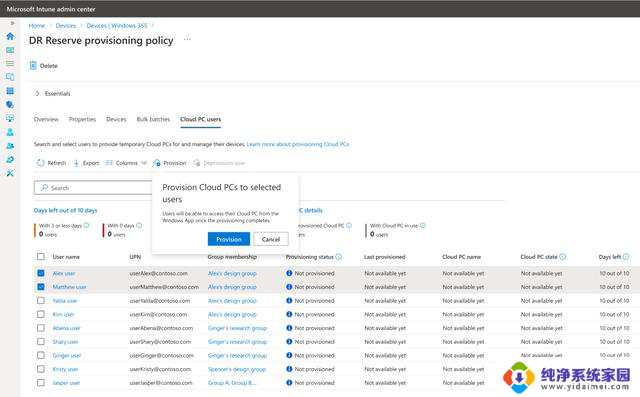Viewport: 640px width, 397px height.
Task: Click Deprovision now in toolbar
Action: [x=219, y=163]
